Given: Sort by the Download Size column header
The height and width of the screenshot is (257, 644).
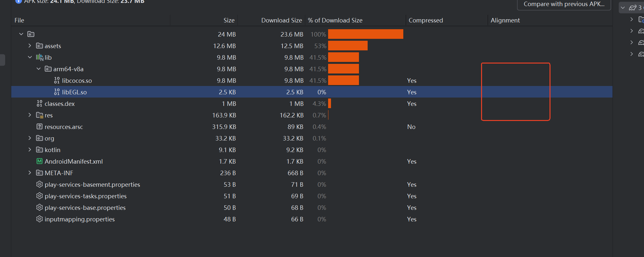Looking at the screenshot, I should pyautogui.click(x=281, y=20).
